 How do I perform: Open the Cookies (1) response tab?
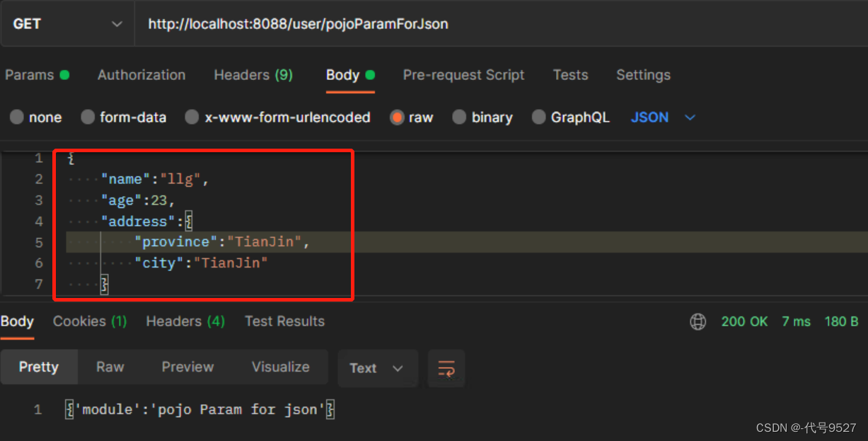[90, 321]
